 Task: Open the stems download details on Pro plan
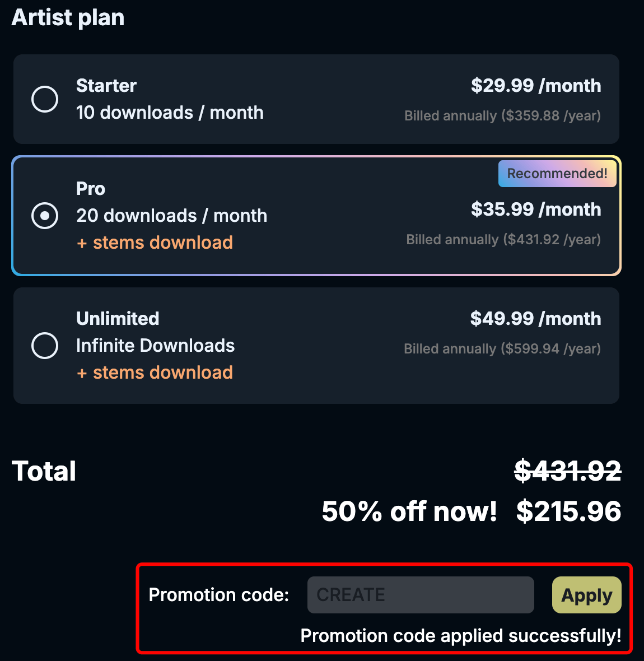click(155, 242)
